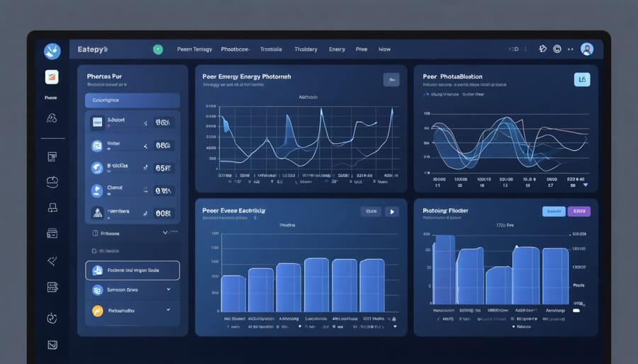Viewport: 638px width, 364px height.
Task: Select the highlighted Coonrighce bar in left panel
Action: pos(133,101)
